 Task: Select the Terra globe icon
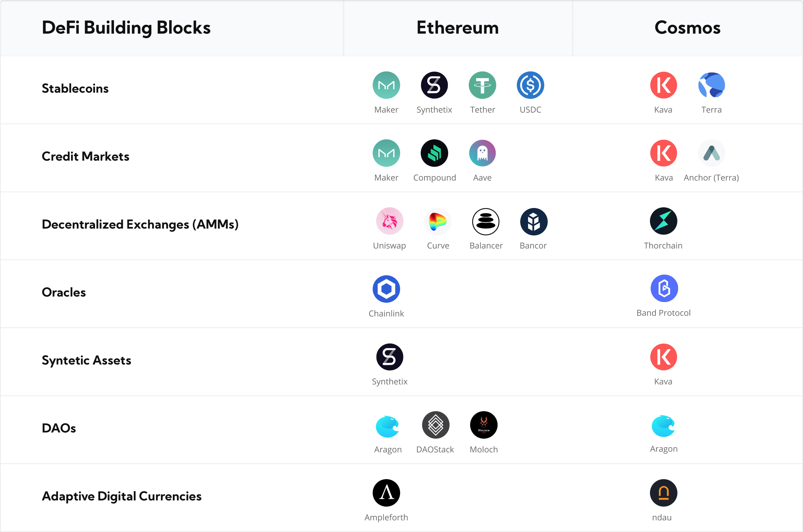click(711, 85)
